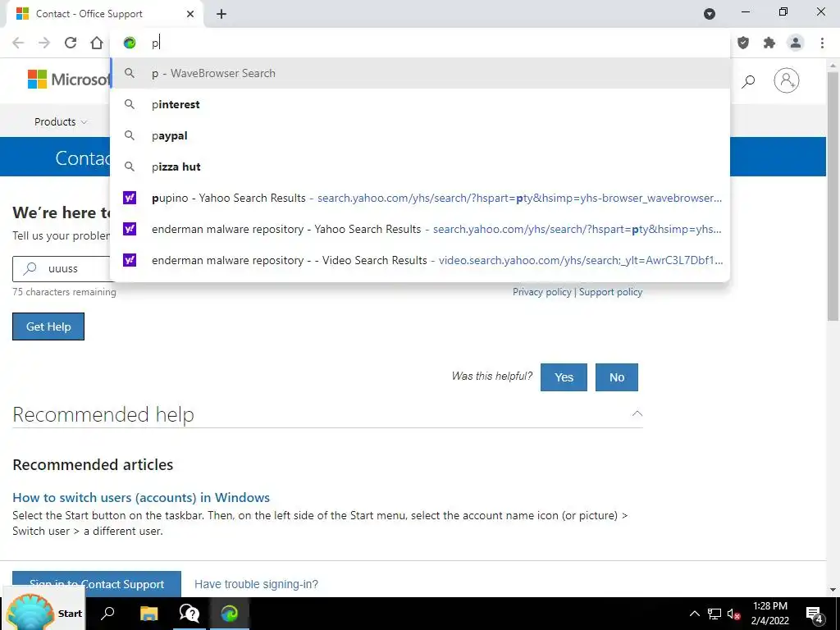Open enderman malware repository Yahoo Search Results suggestion
Image resolution: width=840 pixels, height=630 pixels.
click(420, 229)
